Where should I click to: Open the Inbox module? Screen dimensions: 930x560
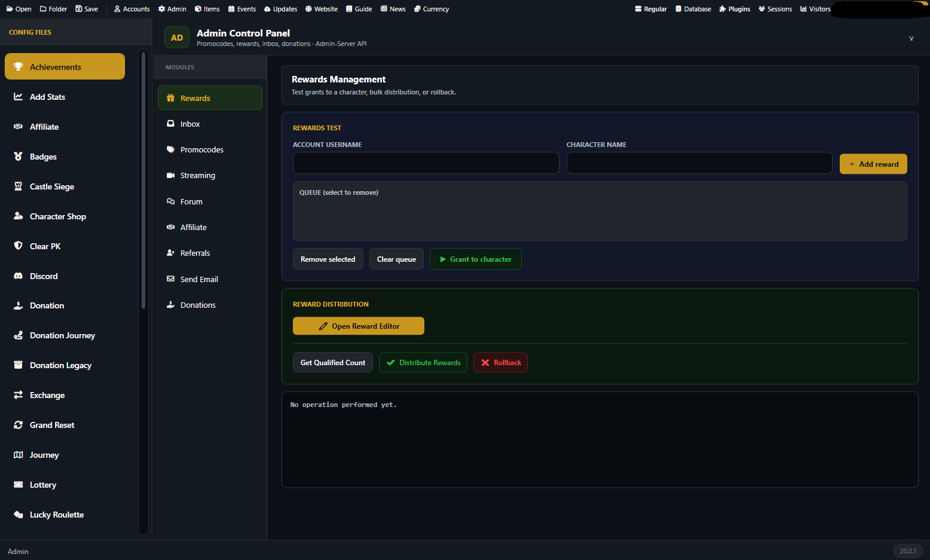click(210, 124)
